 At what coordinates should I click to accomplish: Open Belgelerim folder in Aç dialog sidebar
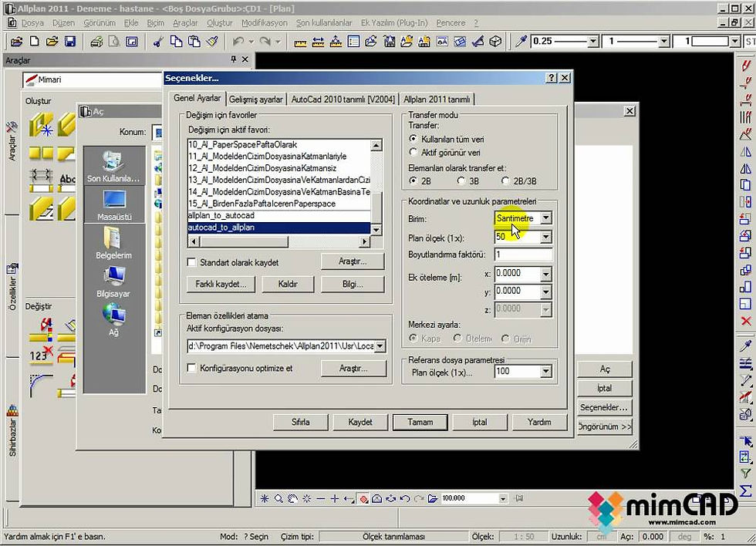[113, 244]
